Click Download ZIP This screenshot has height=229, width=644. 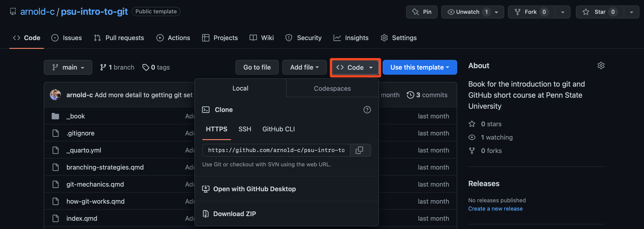tap(234, 214)
